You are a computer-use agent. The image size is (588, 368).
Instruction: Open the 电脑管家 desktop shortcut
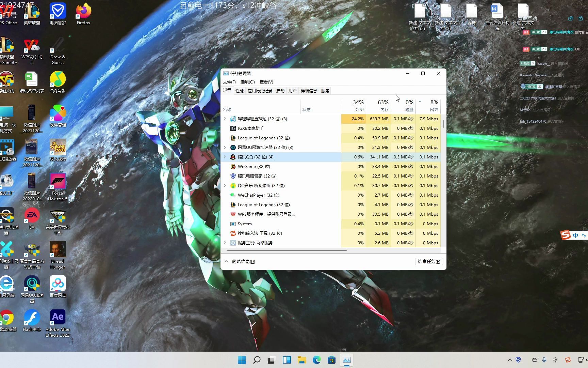pyautogui.click(x=58, y=14)
